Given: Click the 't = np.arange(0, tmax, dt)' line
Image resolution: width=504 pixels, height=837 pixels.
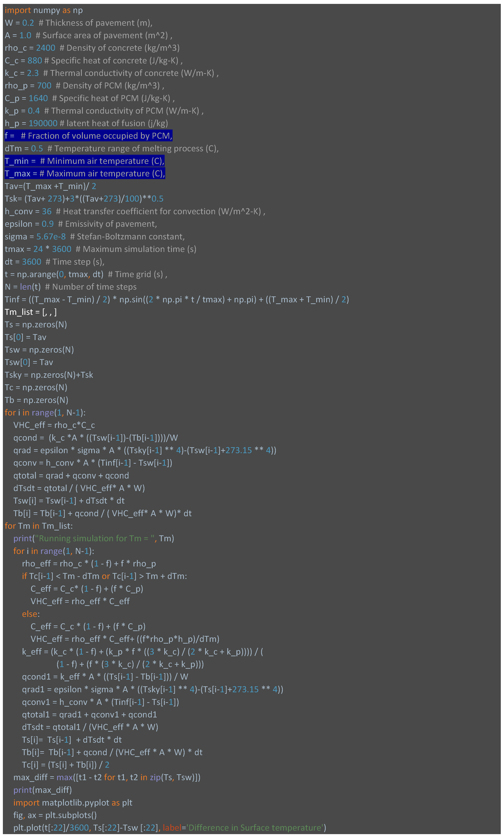Looking at the screenshot, I should 86,274.
